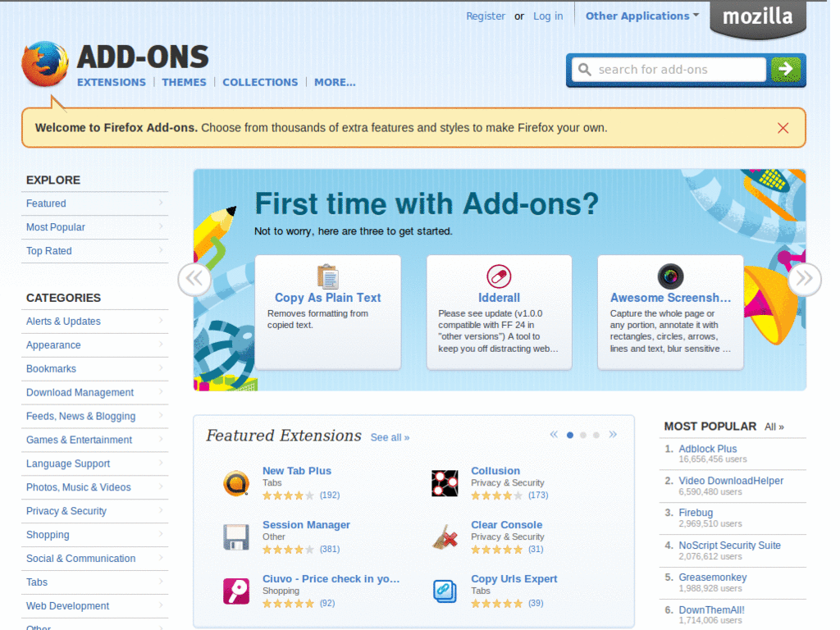Open the Other Applications dropdown
Screen dimensions: 840x630
point(641,16)
